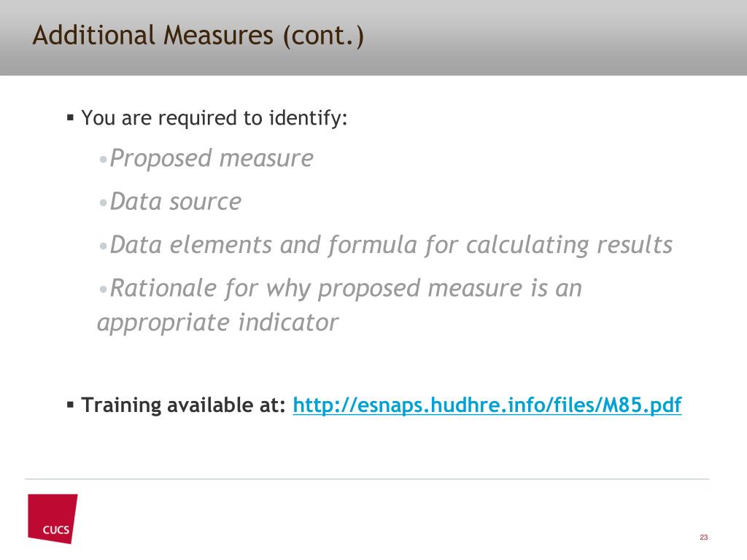The height and width of the screenshot is (560, 747).
Task: Click the 'Data source' sub-bullet text
Action: click(x=176, y=201)
